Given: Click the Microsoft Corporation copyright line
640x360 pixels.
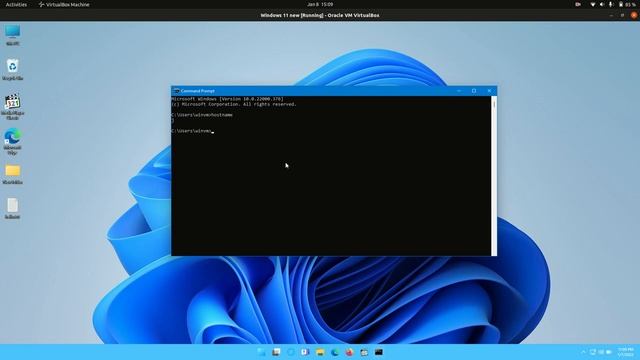Looking at the screenshot, I should 234,104.
